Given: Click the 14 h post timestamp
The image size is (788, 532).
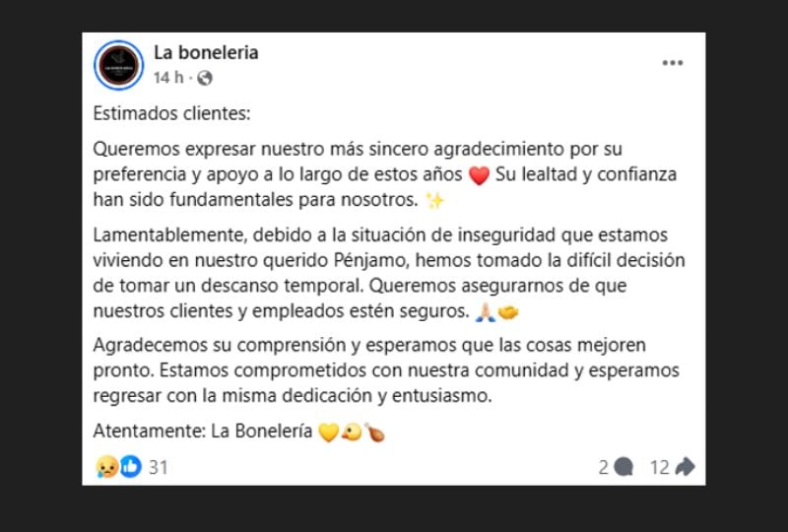Looking at the screenshot, I should coord(167,78).
